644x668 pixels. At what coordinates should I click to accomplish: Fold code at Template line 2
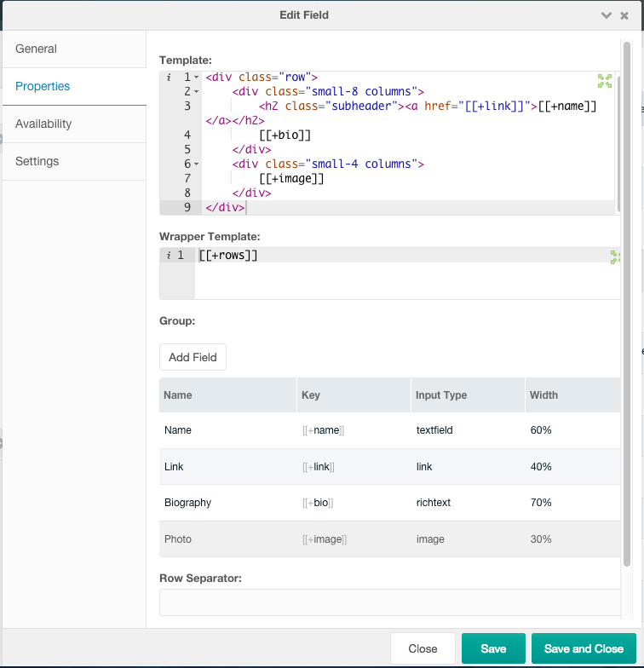click(x=196, y=92)
